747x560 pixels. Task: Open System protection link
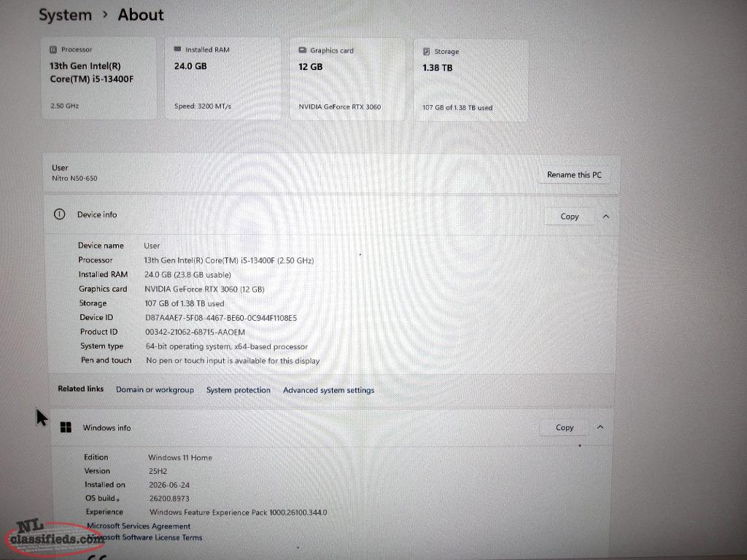click(x=239, y=390)
